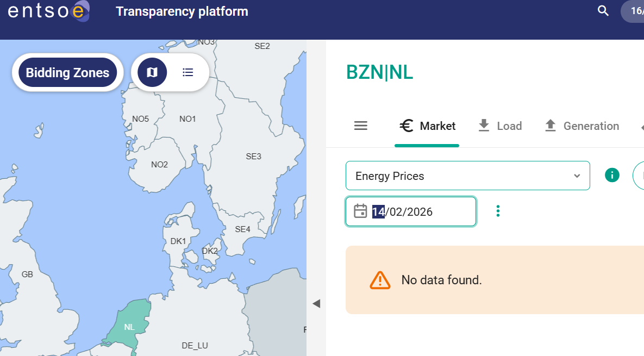Switch to the Load tab
This screenshot has width=644, height=356.
(499, 126)
